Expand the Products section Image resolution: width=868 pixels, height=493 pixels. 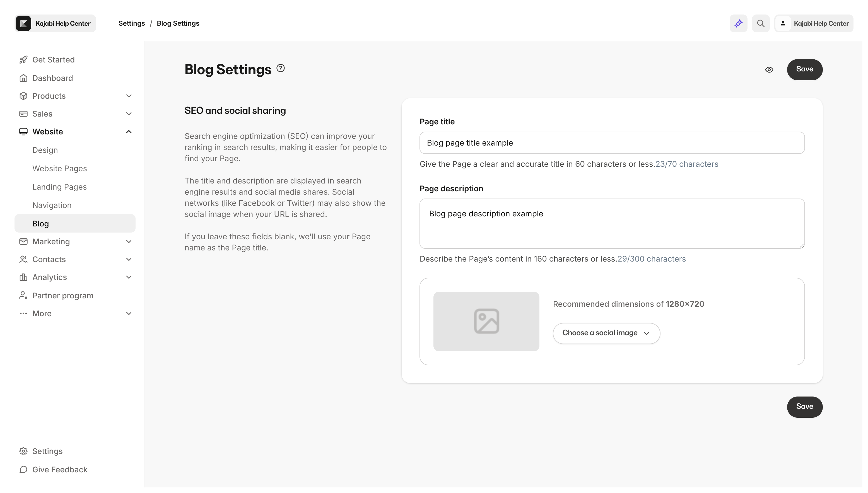[x=129, y=96]
